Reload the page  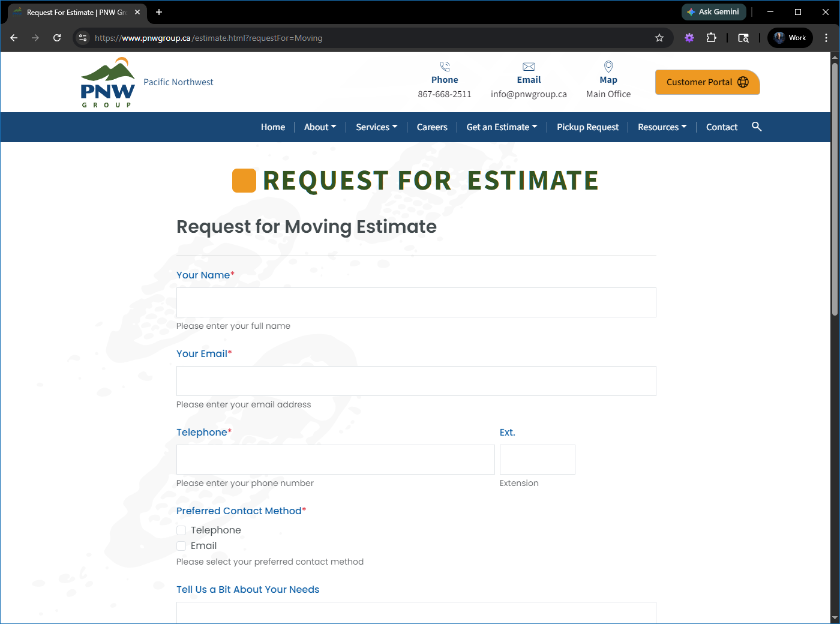(57, 38)
